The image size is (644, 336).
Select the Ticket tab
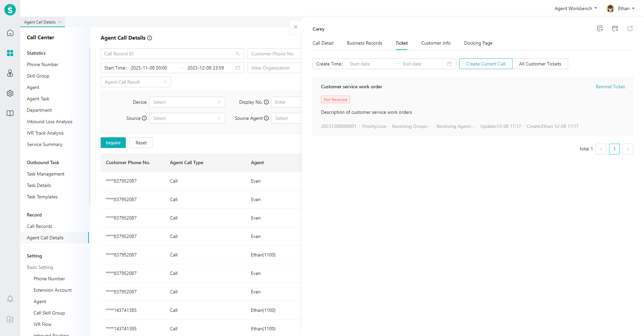tap(401, 43)
